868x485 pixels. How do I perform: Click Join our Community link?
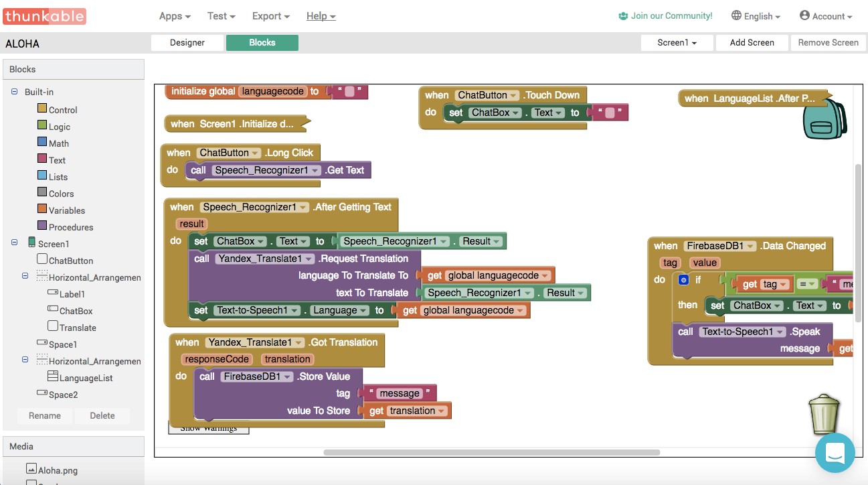point(671,16)
